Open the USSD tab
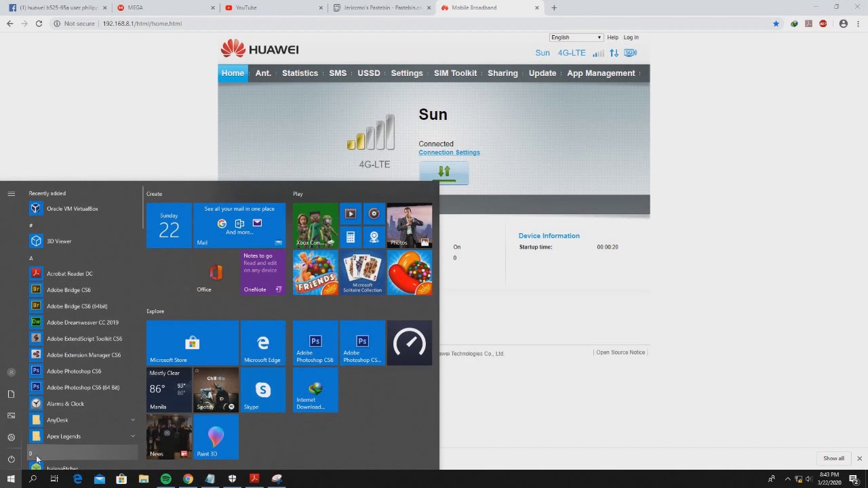Image resolution: width=868 pixels, height=488 pixels. pos(369,73)
